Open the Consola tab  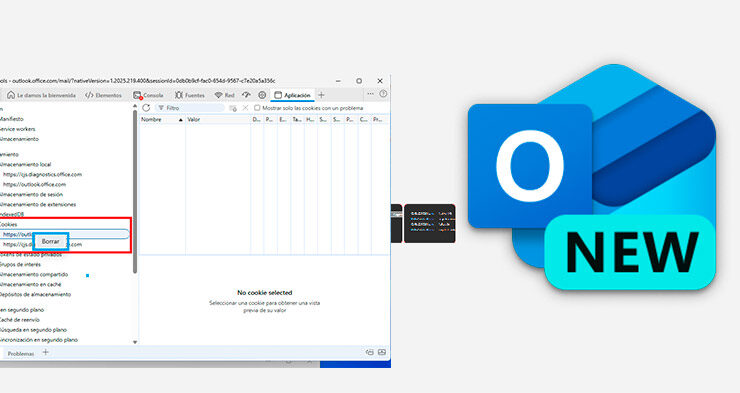(148, 95)
